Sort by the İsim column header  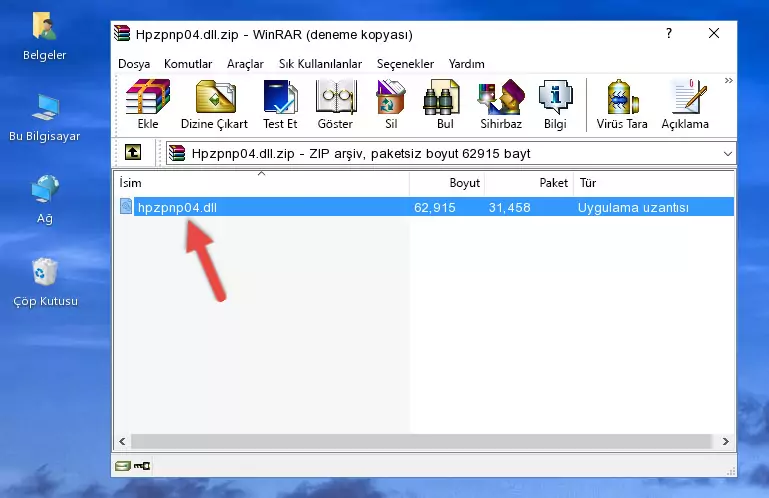(x=262, y=183)
